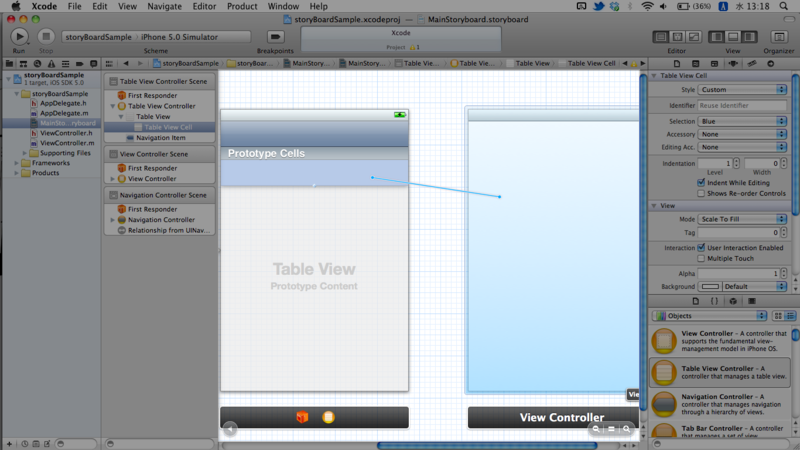
Task: Open the Accessory dropdown
Action: 742,134
